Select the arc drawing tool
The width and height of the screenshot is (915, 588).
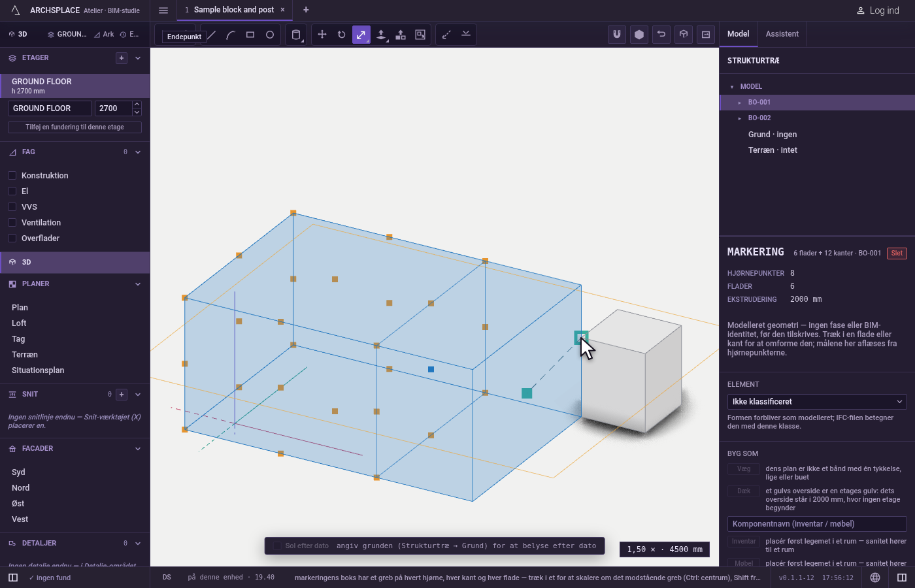(x=231, y=35)
